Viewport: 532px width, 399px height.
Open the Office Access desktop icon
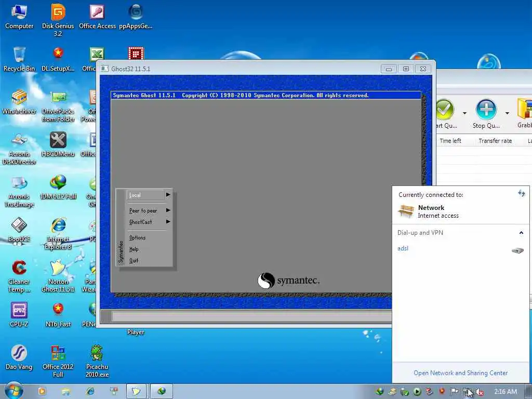[97, 16]
